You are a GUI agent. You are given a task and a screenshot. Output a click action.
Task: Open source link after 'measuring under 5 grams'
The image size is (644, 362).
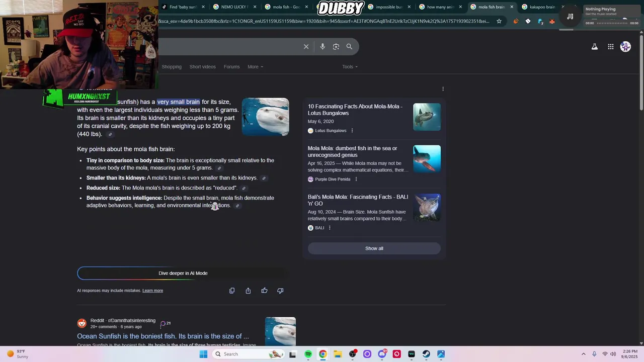pos(219,168)
